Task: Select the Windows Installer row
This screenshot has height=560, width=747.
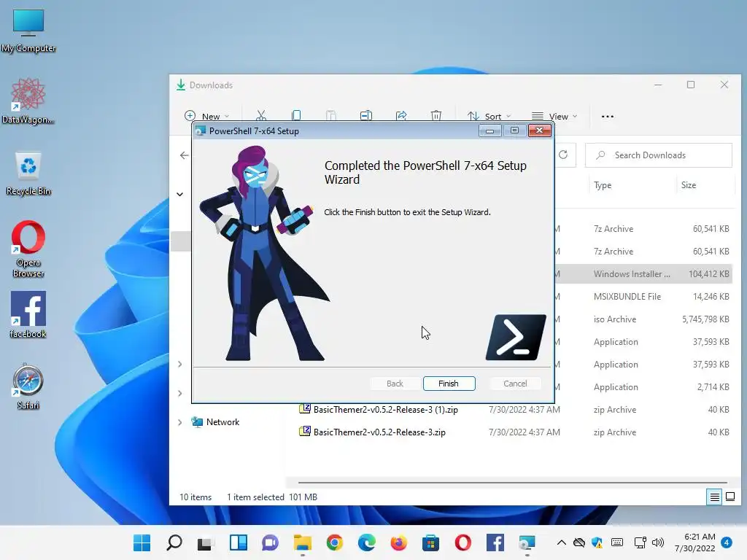Action: pos(643,274)
